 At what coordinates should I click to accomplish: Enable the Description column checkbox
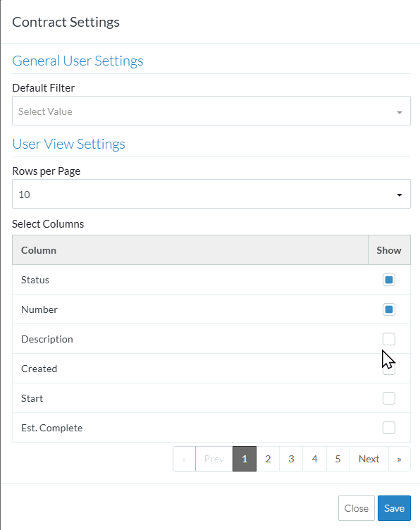pyautogui.click(x=388, y=339)
